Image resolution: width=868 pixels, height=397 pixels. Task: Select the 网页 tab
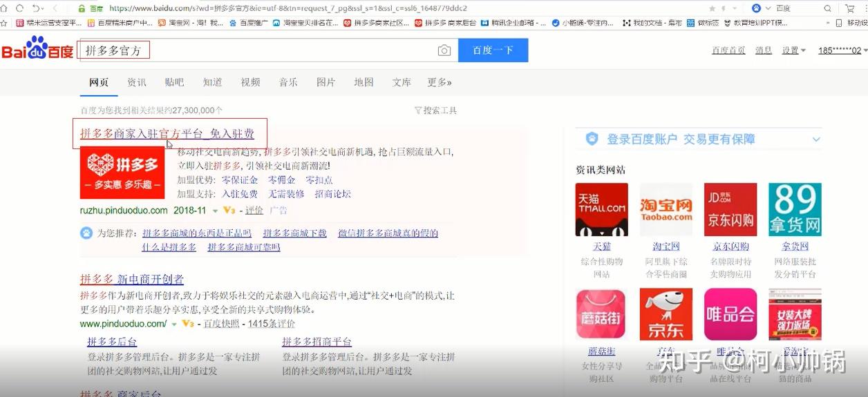point(99,82)
